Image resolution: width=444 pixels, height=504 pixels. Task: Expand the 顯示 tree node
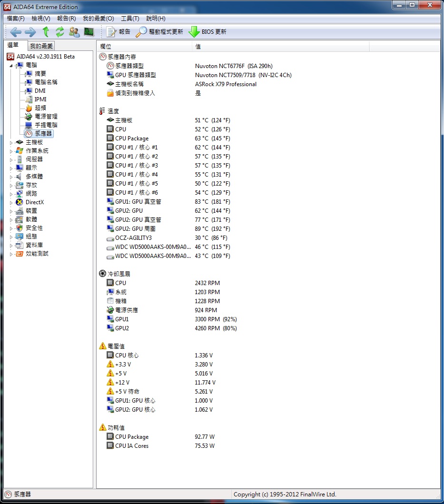pos(11,168)
